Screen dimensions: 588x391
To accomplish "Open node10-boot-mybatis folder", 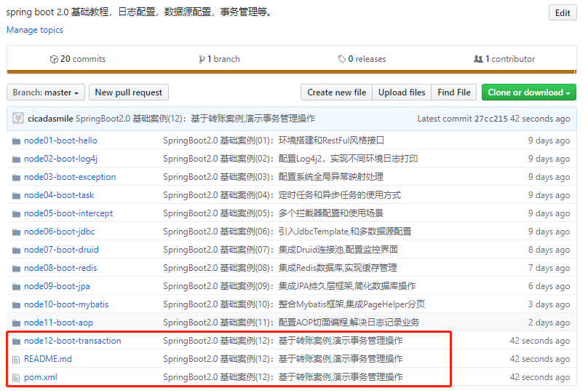I will coord(66,304).
